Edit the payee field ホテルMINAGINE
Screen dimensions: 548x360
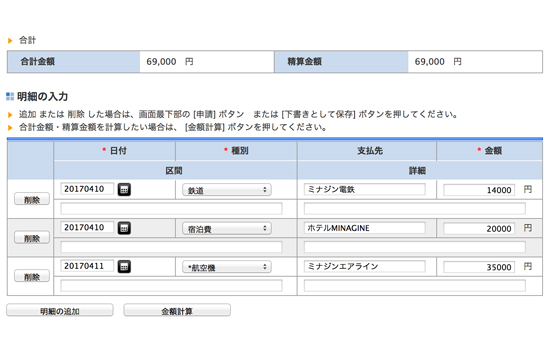click(x=365, y=228)
